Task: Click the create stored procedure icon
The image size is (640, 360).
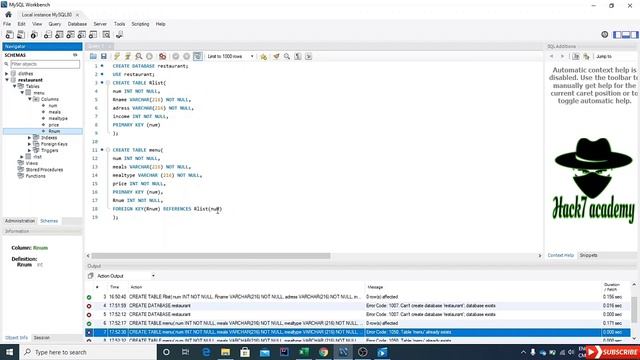Action: 82,35
